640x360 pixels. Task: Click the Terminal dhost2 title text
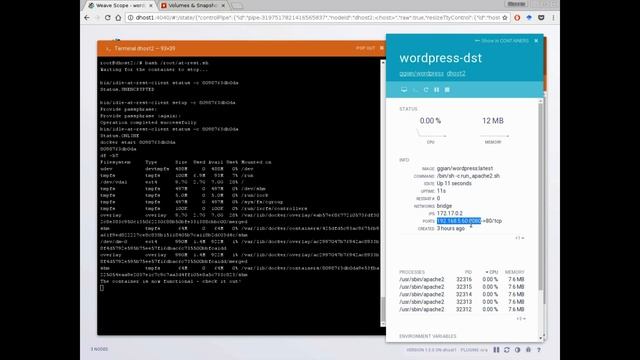[144, 48]
